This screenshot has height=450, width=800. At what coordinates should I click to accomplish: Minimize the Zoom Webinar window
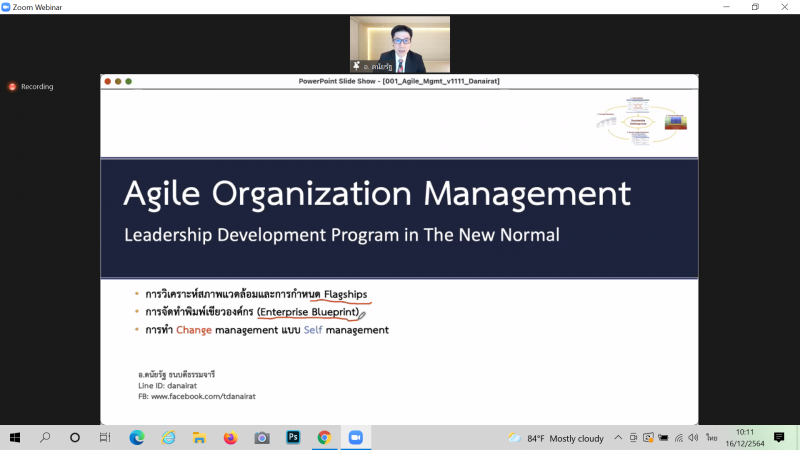point(726,7)
